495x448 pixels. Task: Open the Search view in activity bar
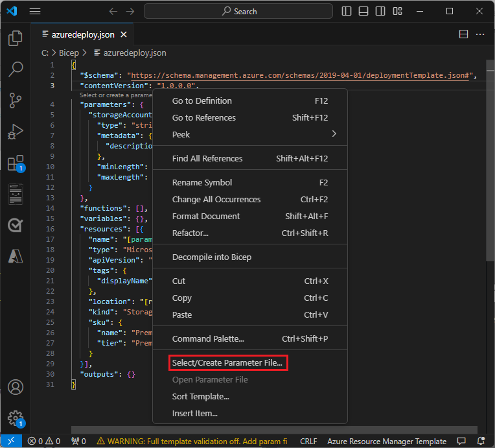[x=15, y=69]
